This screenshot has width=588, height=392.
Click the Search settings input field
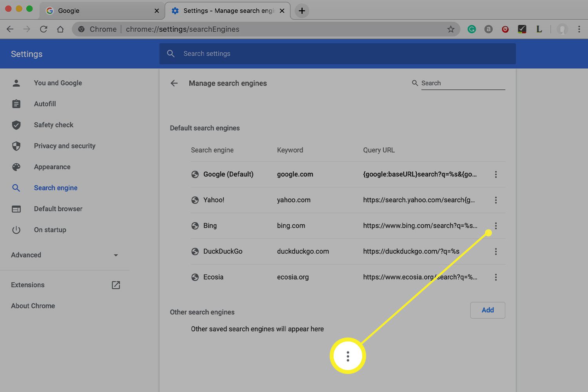[337, 54]
